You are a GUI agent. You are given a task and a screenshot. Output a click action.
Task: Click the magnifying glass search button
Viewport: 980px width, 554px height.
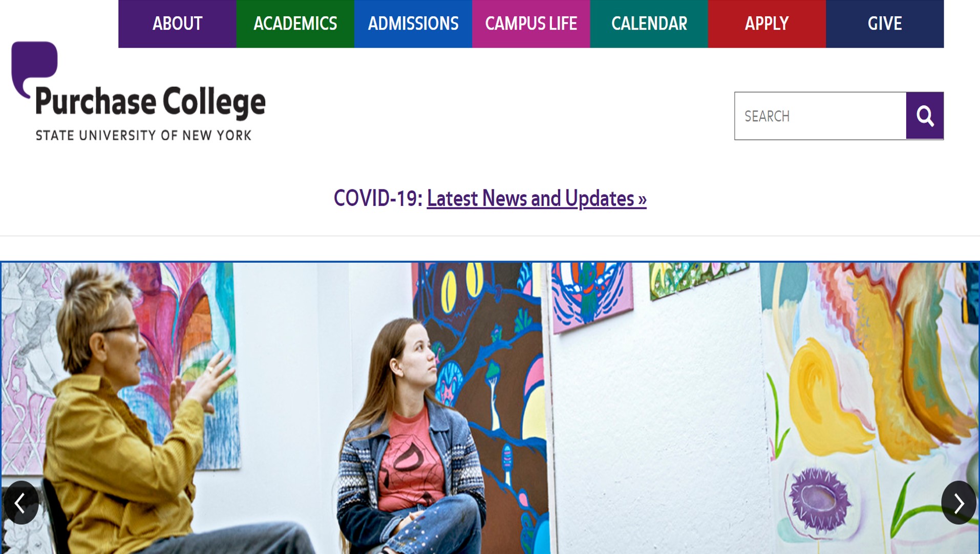point(924,116)
